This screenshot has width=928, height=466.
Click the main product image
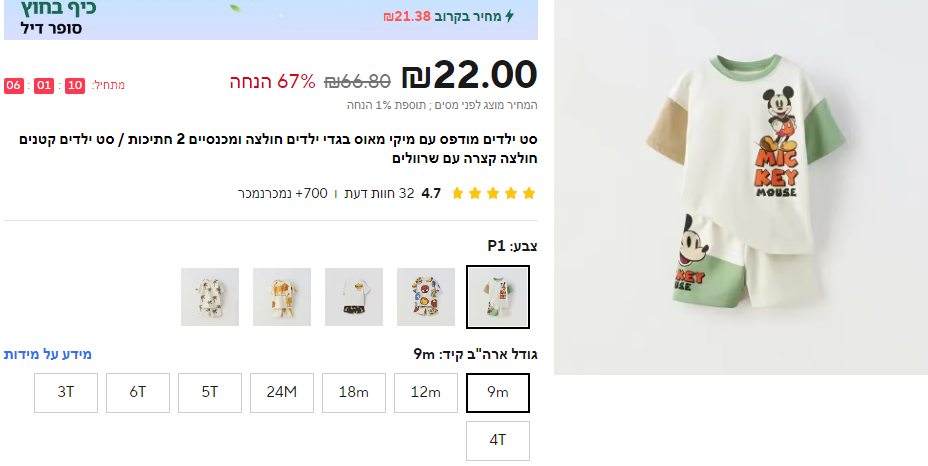click(x=740, y=187)
